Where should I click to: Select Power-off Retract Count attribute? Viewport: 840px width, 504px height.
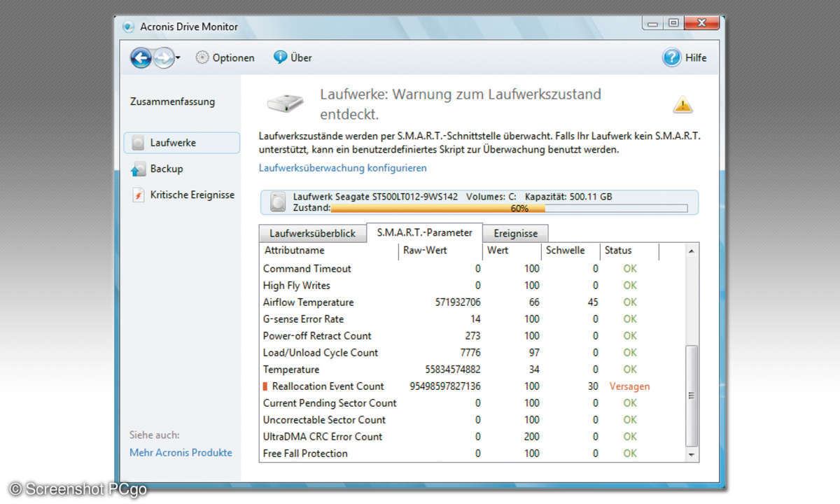[317, 336]
